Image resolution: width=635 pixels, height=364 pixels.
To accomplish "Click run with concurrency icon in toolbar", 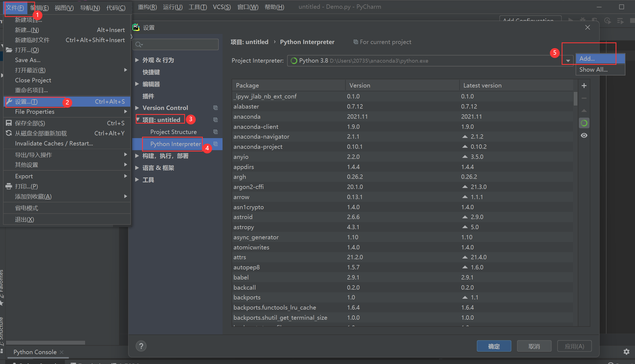I will 620,21.
